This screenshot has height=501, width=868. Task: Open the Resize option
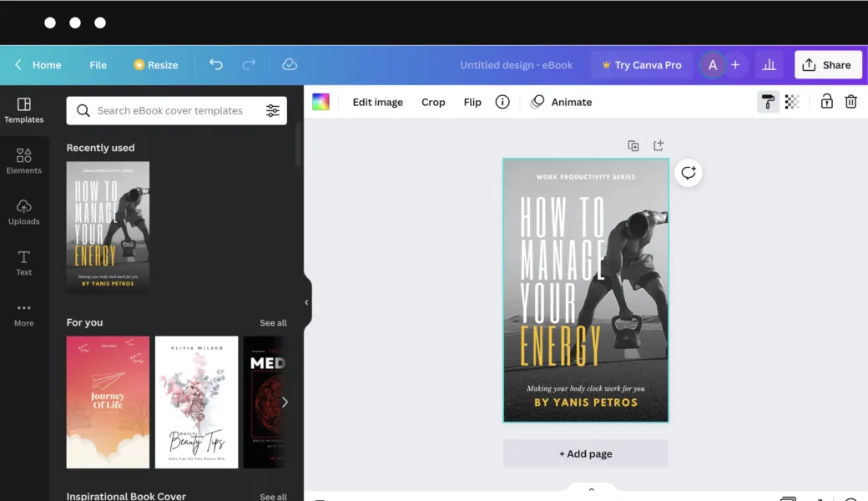pyautogui.click(x=155, y=65)
